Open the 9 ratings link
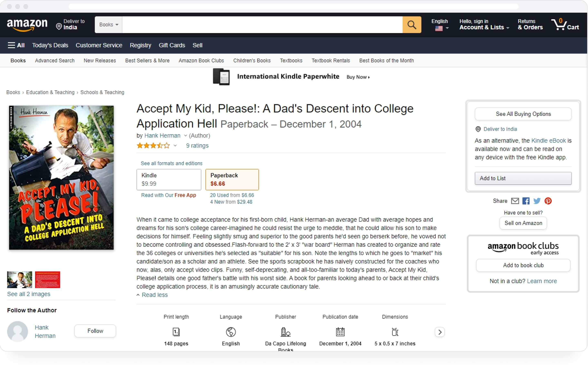 [x=197, y=146]
